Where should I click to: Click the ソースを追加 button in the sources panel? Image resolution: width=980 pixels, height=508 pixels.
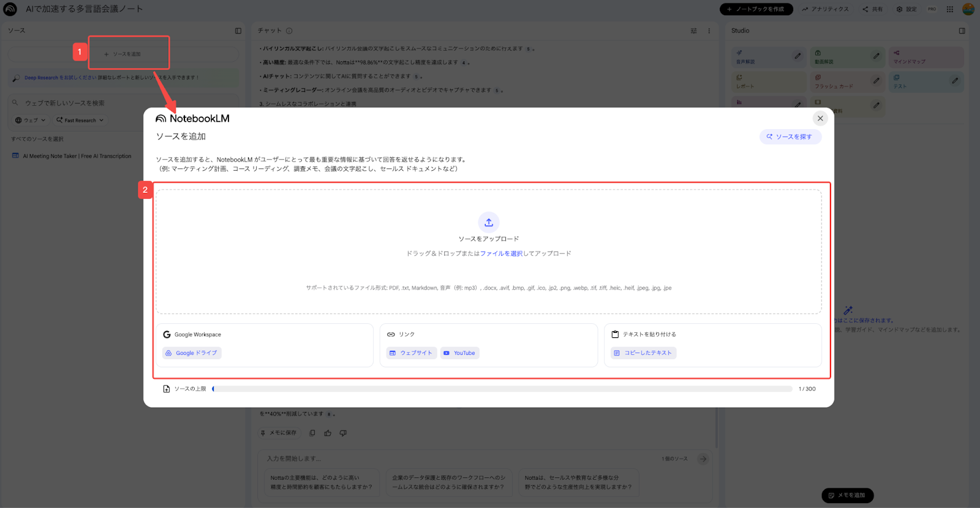[123, 54]
